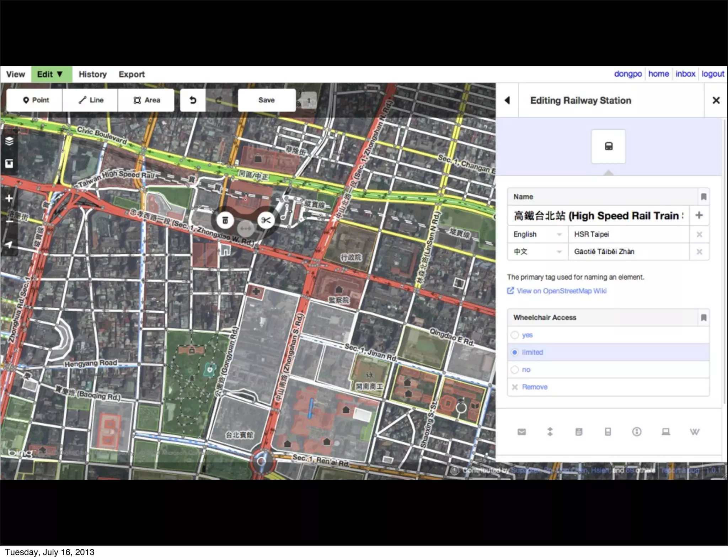Click the delete trash icon on map
Screen dimensions: 728x560
point(225,221)
